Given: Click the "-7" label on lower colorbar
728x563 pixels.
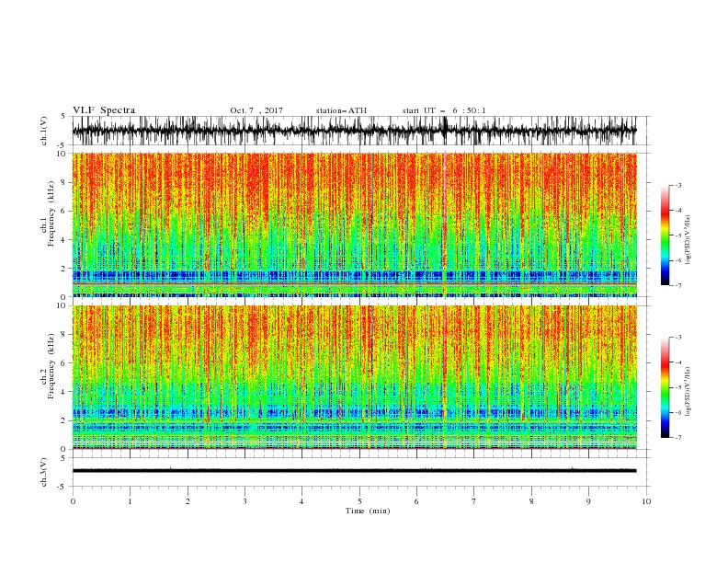Looking at the screenshot, I should coord(677,437).
